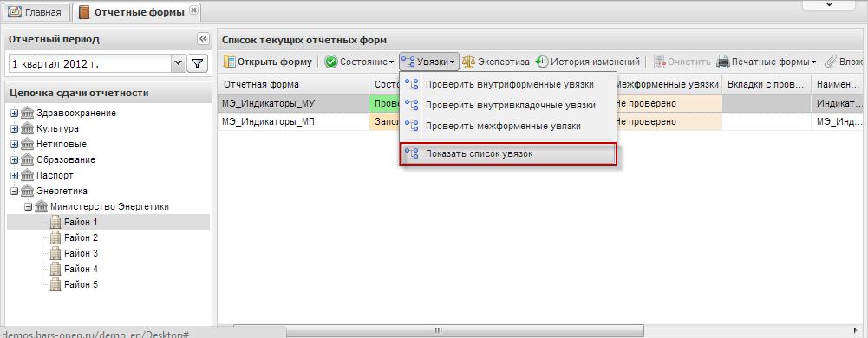Select Район 3 in the tree
The width and height of the screenshot is (868, 338).
[x=81, y=253]
